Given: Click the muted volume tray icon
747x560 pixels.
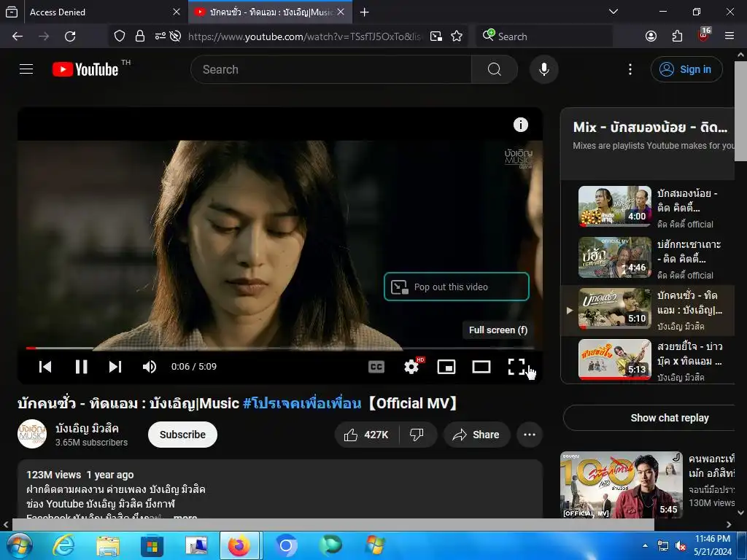Looking at the screenshot, I should (x=681, y=545).
